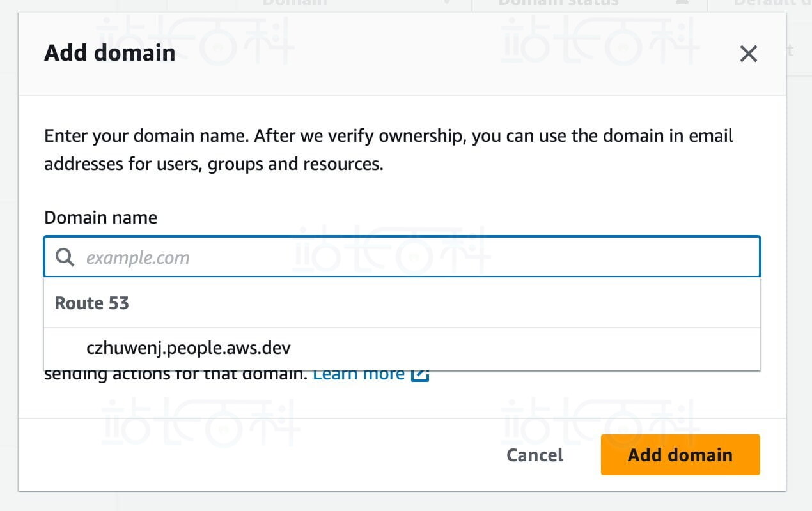This screenshot has height=511, width=812.
Task: Click the external link icon beside Learn more
Action: (419, 375)
